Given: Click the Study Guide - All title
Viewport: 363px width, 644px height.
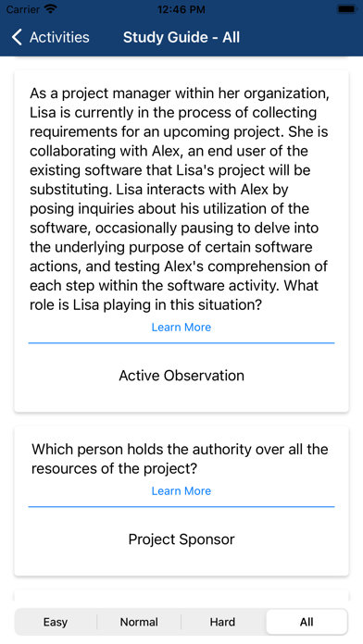Looking at the screenshot, I should tap(181, 37).
